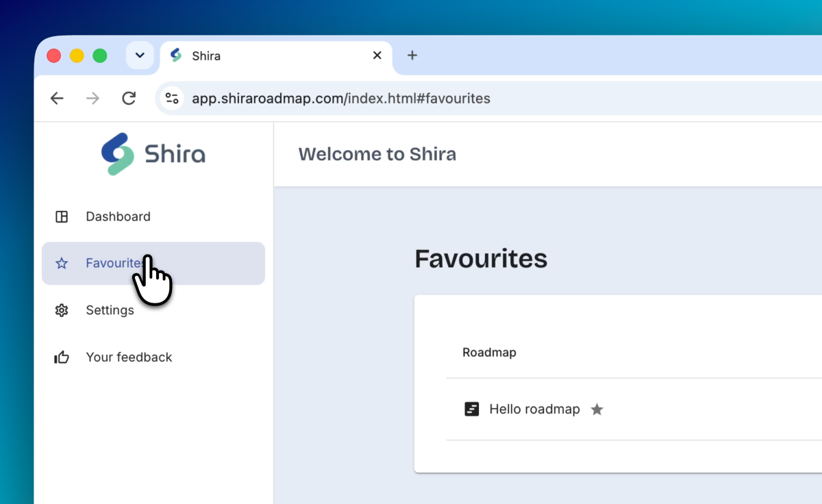
Task: Click the roadmap icon beside Hello roadmap
Action: coord(471,409)
